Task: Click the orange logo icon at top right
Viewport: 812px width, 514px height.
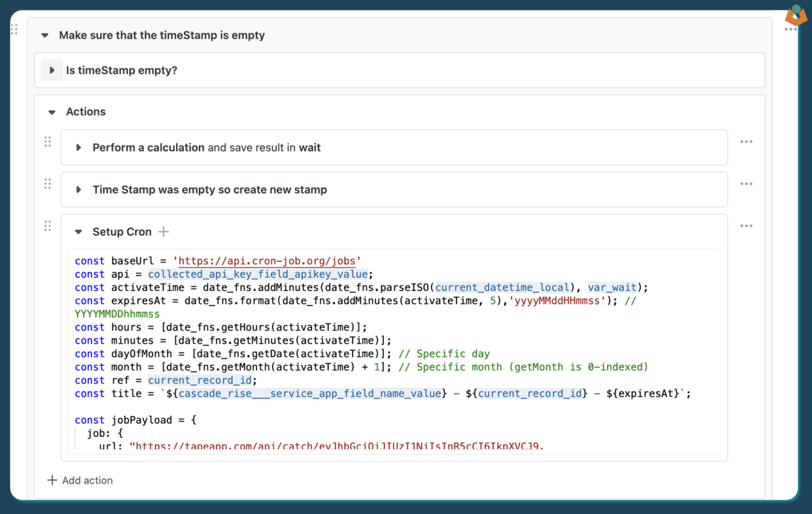Action: click(796, 15)
